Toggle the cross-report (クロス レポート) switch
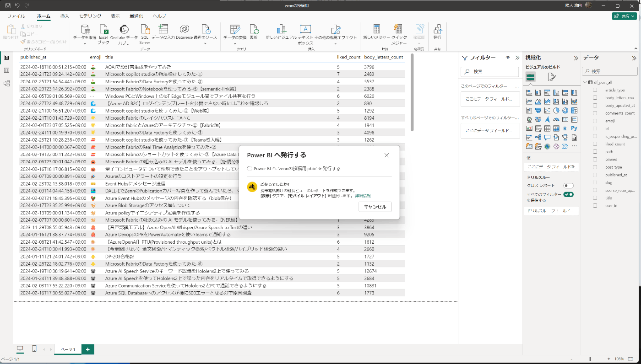Screen dimensions: 641x364 pyautogui.click(x=569, y=186)
